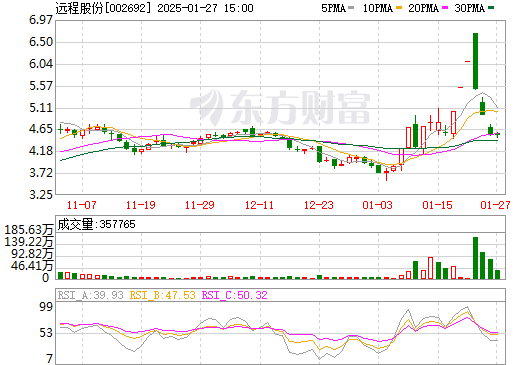Click the 139.22万 volume axis label
Screen dimensions: 520x365
point(29,242)
